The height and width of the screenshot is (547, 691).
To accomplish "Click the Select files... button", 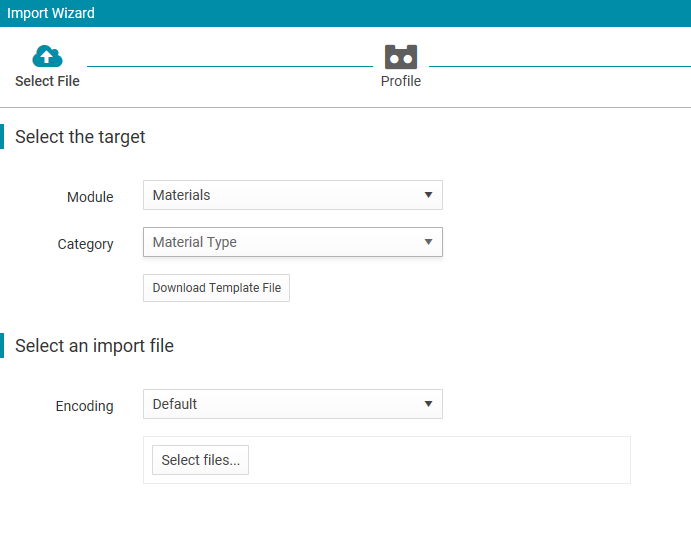I will coord(201,460).
